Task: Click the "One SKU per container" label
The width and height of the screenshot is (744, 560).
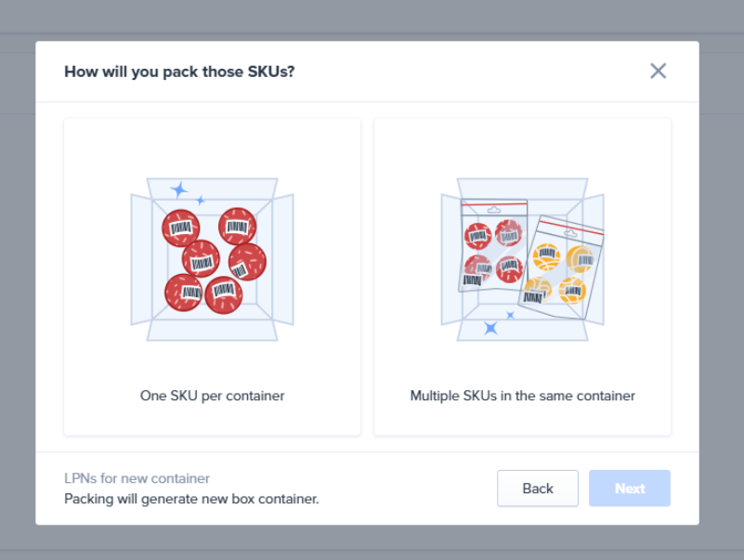Action: 212,396
